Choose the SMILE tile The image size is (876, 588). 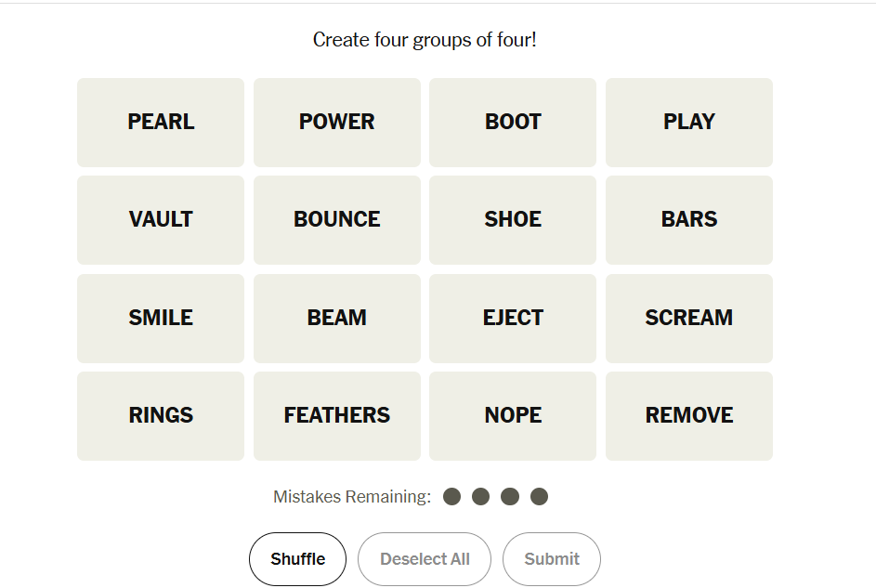click(161, 318)
